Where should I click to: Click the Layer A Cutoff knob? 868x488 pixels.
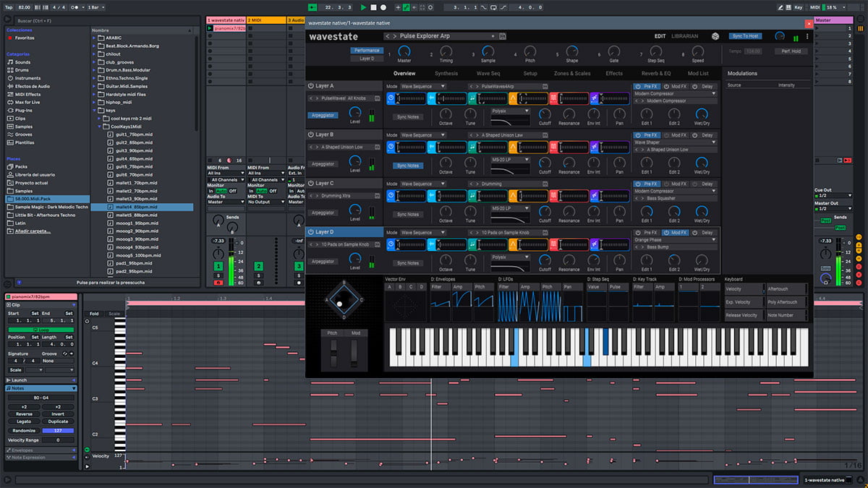[x=545, y=114]
